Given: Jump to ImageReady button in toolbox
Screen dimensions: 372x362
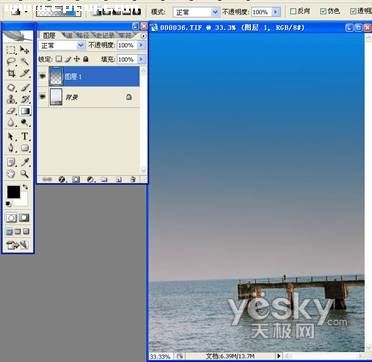Looking at the screenshot, I should (18, 245).
